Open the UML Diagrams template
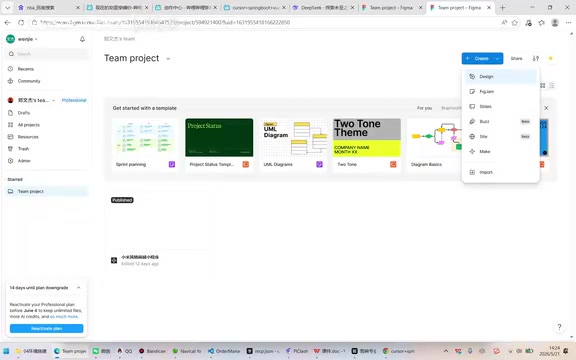This screenshot has height=360, width=576. (x=293, y=145)
